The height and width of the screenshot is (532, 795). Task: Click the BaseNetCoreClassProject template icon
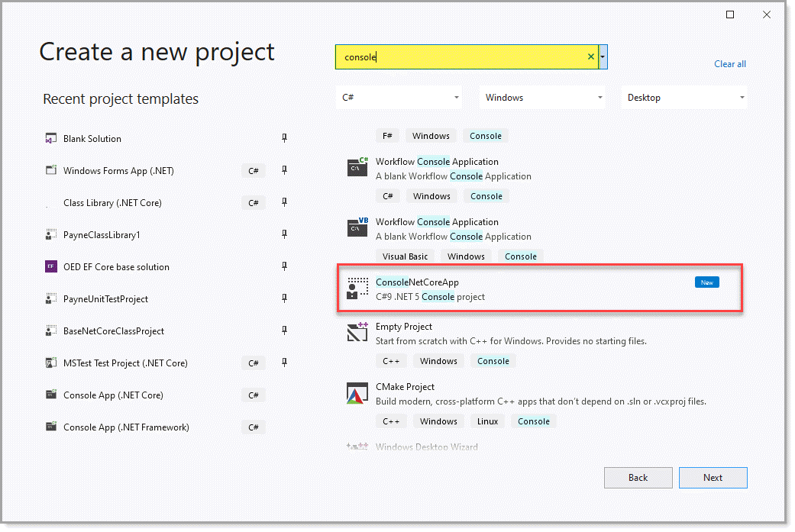50,330
